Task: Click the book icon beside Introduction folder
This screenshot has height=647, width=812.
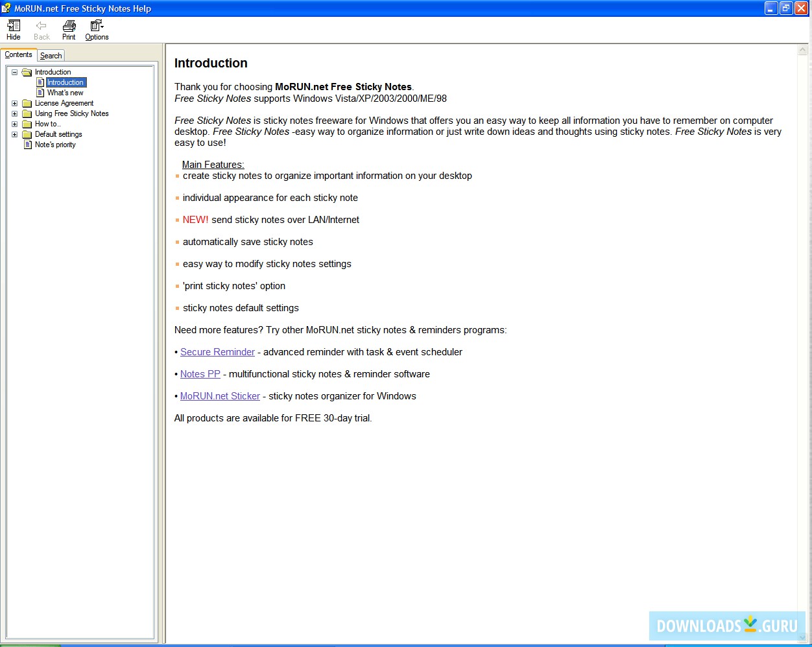Action: coord(25,72)
